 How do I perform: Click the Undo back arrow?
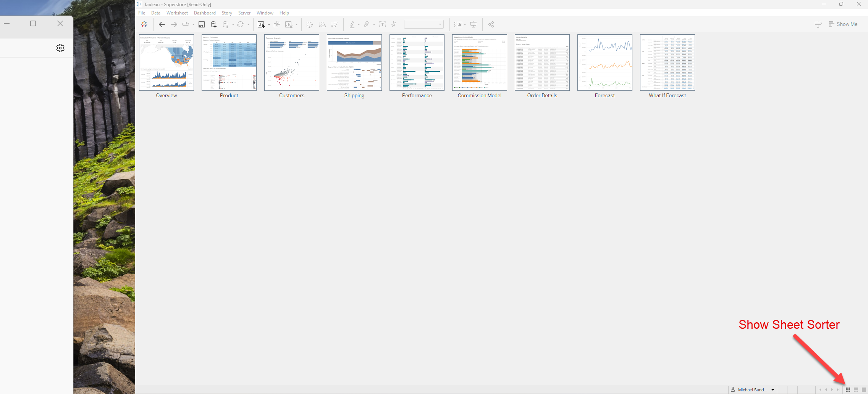pos(162,24)
